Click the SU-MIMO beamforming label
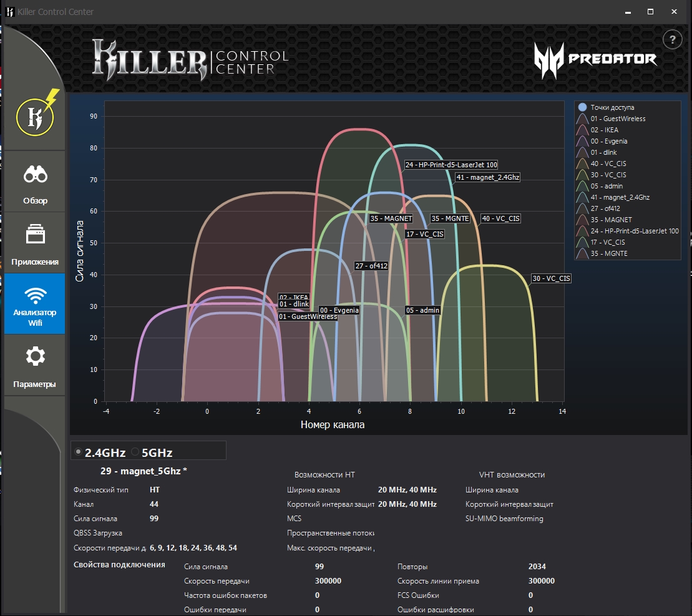 click(x=504, y=519)
